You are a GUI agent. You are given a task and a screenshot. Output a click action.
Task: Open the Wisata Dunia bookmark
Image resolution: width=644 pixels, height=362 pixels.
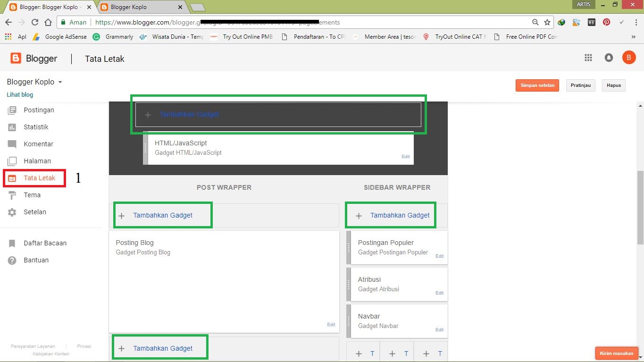pyautogui.click(x=172, y=36)
